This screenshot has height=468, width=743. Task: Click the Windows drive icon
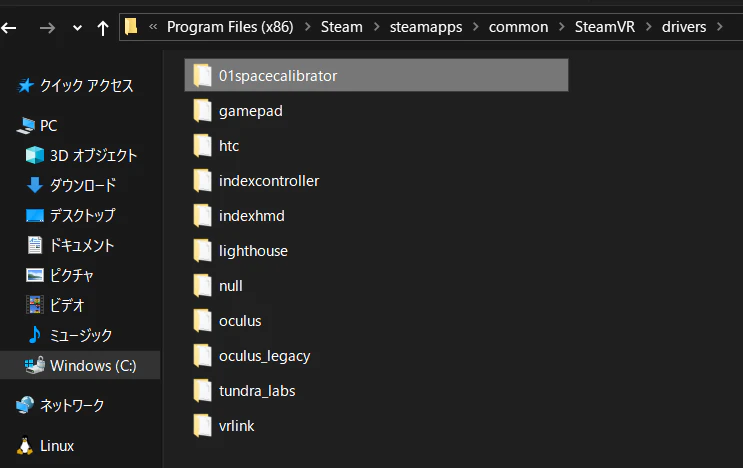tap(35, 365)
